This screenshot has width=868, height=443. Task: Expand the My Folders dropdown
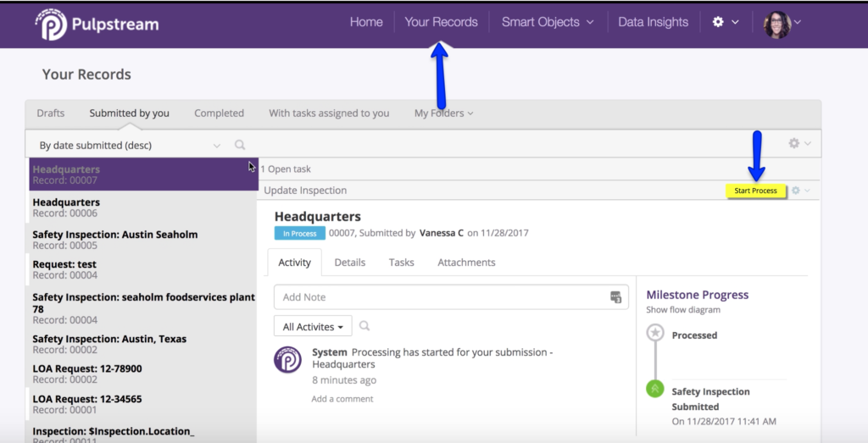pos(443,113)
